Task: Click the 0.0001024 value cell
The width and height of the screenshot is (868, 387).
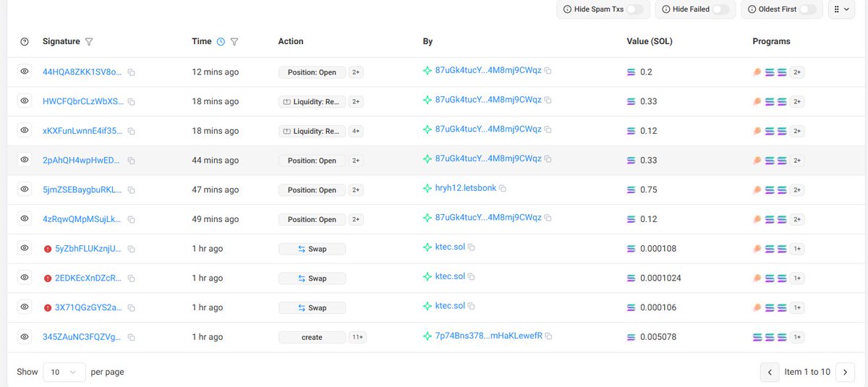Action: [660, 278]
